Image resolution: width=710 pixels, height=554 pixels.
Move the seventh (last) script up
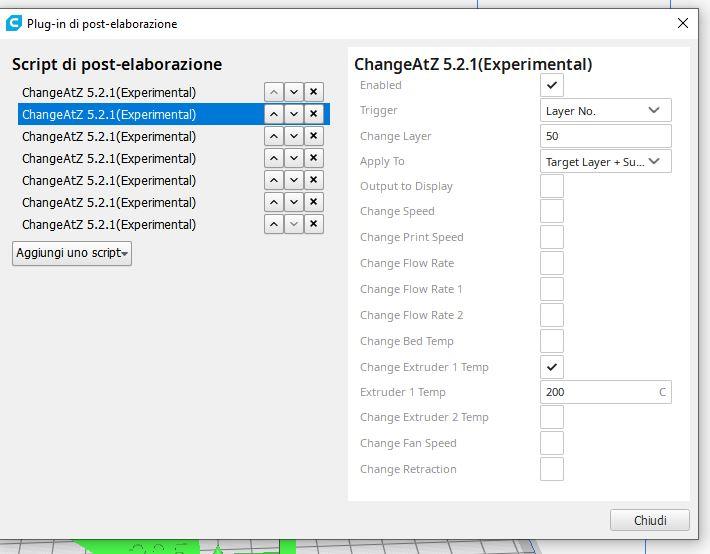pos(274,224)
